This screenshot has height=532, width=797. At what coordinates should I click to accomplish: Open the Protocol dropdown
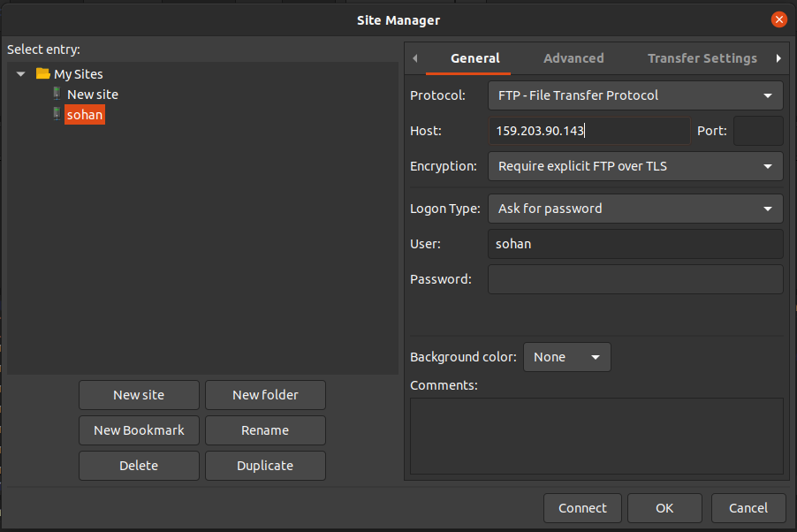pyautogui.click(x=635, y=95)
